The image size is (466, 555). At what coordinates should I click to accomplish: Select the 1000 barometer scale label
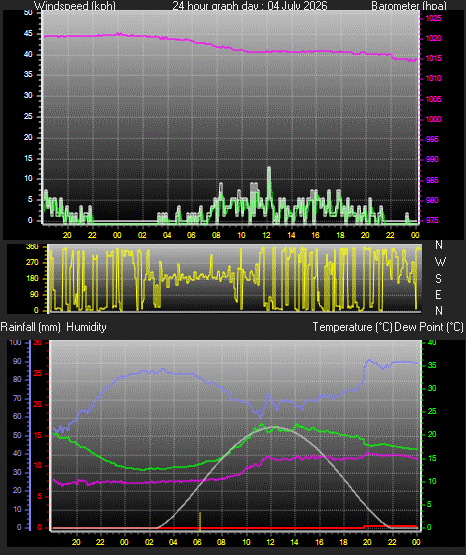click(433, 119)
